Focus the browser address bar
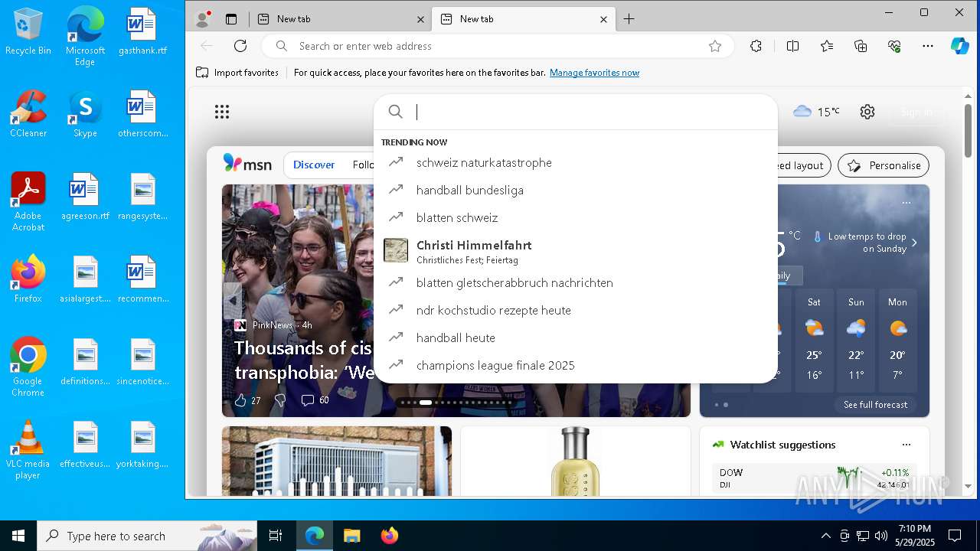This screenshot has width=980, height=551. (498, 46)
